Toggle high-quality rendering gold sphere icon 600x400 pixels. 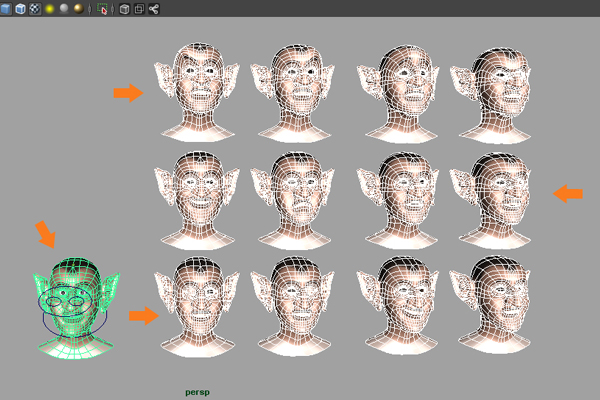pos(78,8)
